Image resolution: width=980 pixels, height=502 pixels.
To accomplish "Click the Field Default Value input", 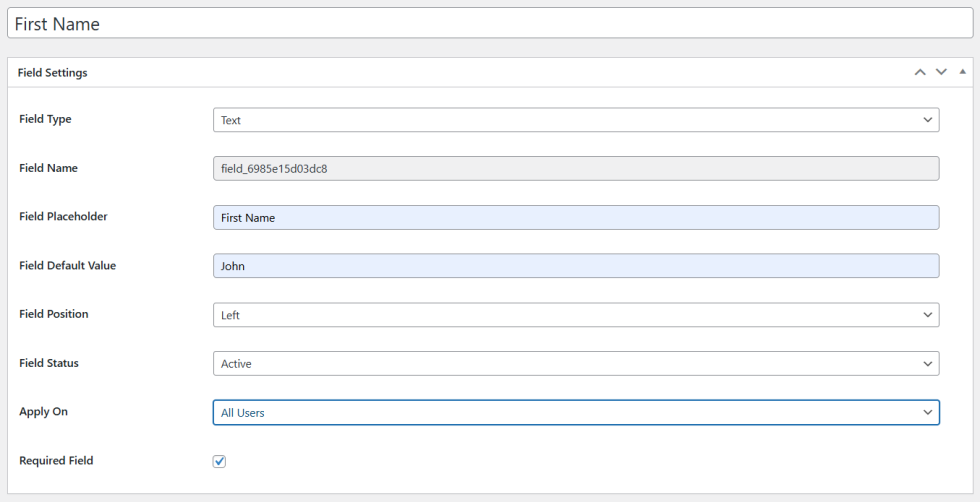I will coord(575,266).
